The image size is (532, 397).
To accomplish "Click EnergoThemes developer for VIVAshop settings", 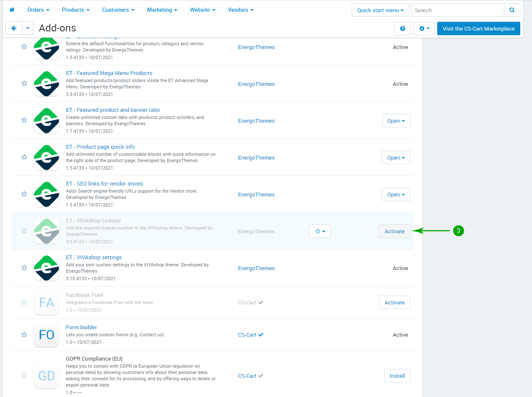I will pos(256,268).
